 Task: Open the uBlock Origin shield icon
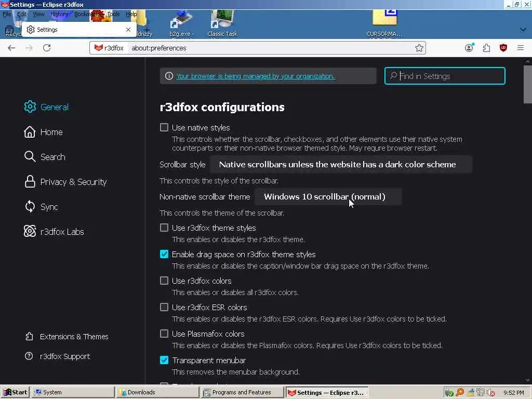(x=503, y=48)
